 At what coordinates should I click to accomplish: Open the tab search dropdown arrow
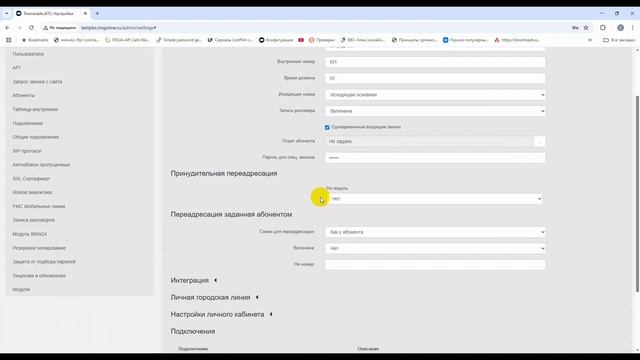[7, 13]
